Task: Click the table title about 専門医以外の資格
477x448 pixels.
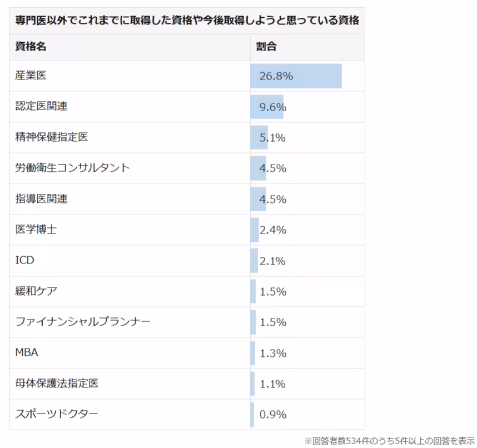Action: click(187, 21)
